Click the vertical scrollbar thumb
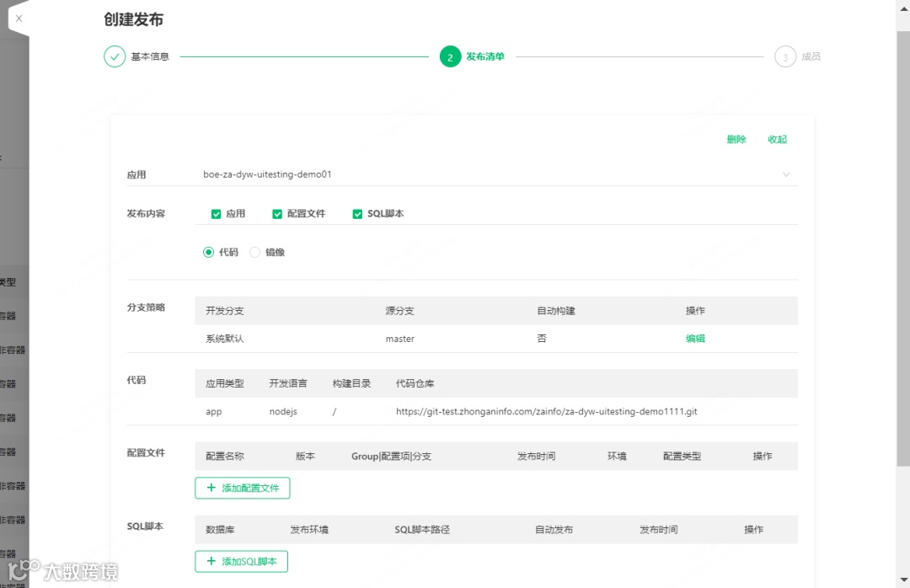Image resolution: width=910 pixels, height=588 pixels. click(903, 249)
